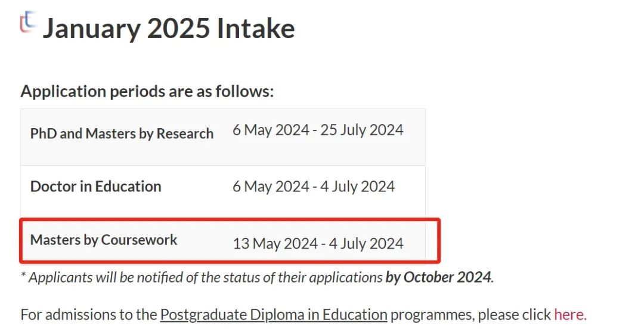Click the applicants notification footnote text
This screenshot has height=332, width=644.
[257, 277]
